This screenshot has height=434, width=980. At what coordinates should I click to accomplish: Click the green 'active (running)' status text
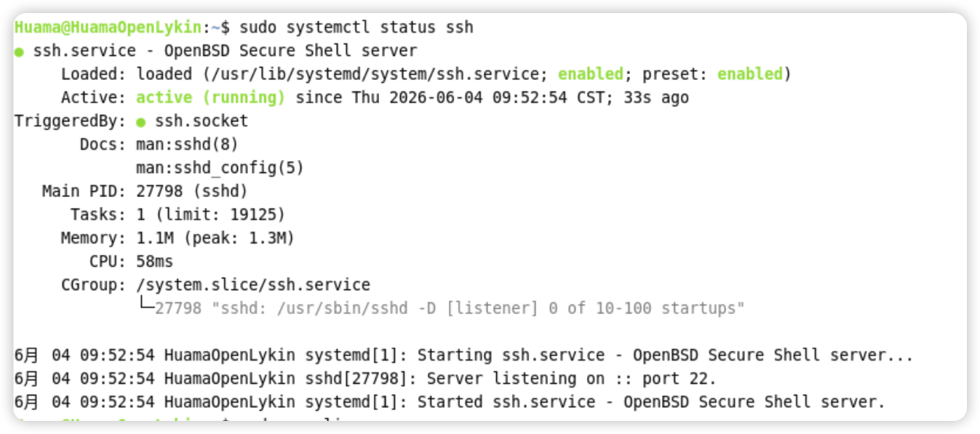pos(210,97)
